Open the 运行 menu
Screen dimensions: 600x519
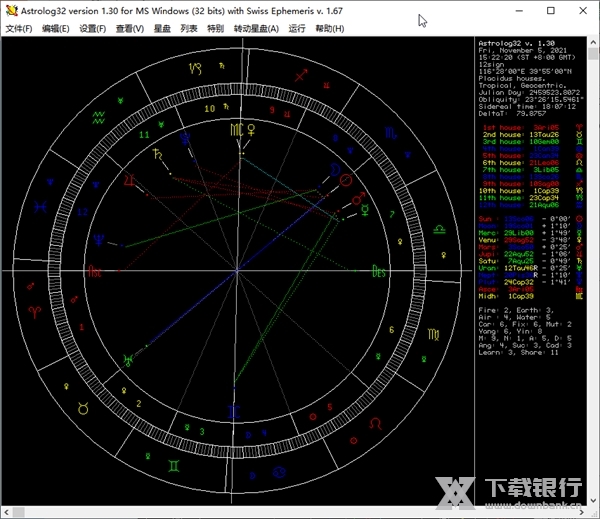pos(297,29)
